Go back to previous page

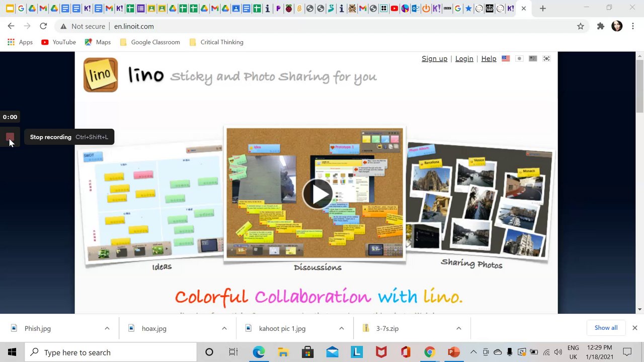pyautogui.click(x=11, y=26)
